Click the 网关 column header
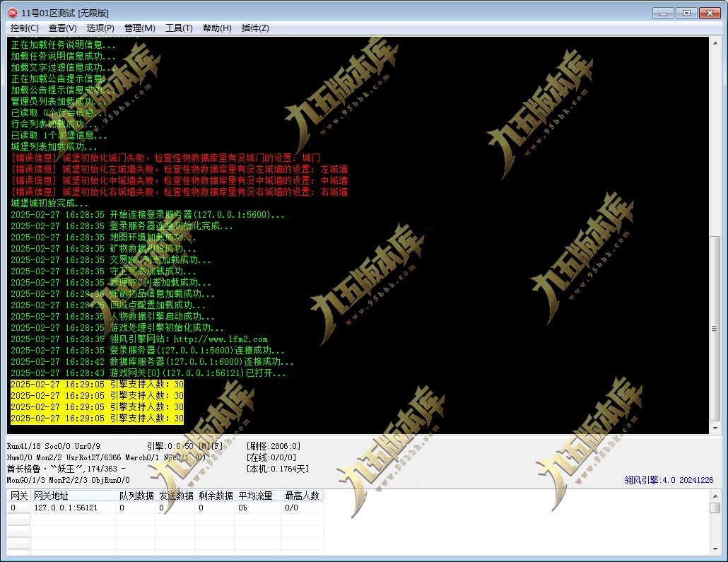The height and width of the screenshot is (562, 728). click(18, 496)
